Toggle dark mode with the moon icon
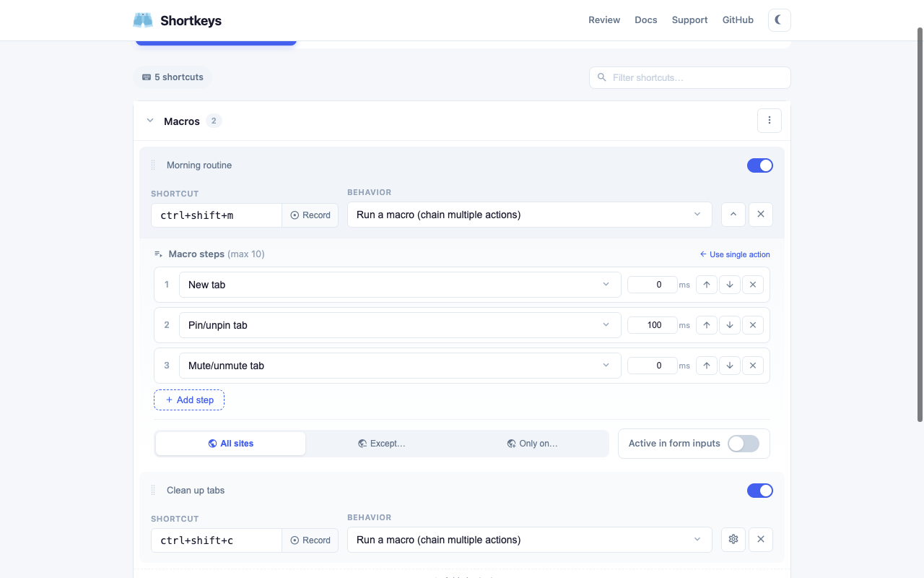Screen dimensions: 924x578 [779, 20]
